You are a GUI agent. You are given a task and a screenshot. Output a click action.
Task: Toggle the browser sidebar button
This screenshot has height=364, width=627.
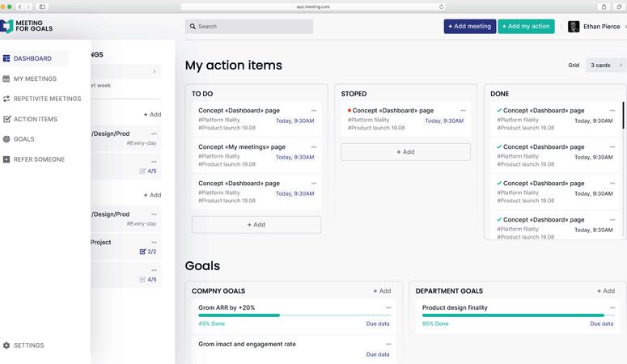pyautogui.click(x=42, y=6)
